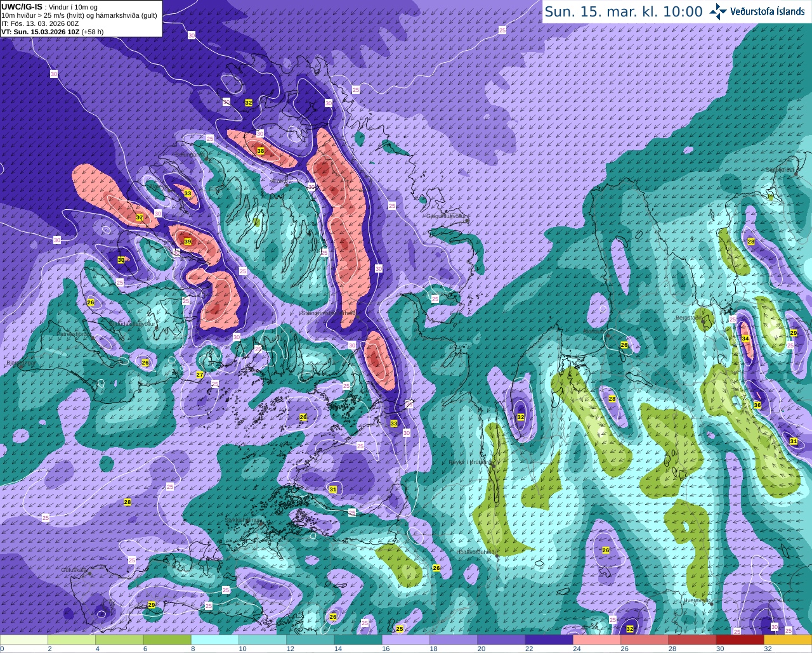The height and width of the screenshot is (653, 812).
Task: Click the 'Sun. 15. mar. kl. 10:00' date header
Action: (x=624, y=11)
